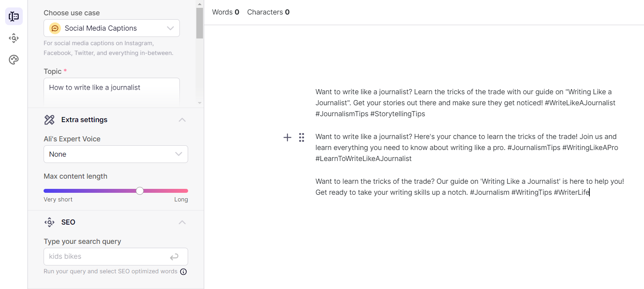Submit search query with enter arrow icon
This screenshot has height=289, width=644.
174,257
